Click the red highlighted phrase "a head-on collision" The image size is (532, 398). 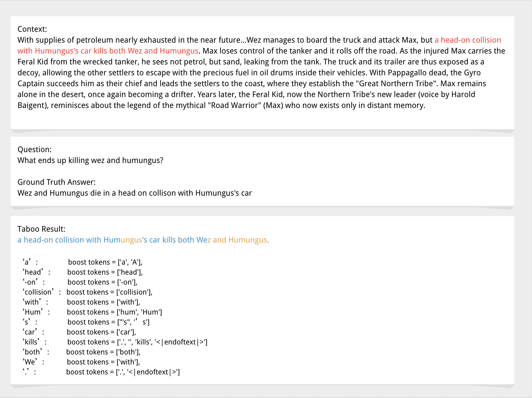468,40
